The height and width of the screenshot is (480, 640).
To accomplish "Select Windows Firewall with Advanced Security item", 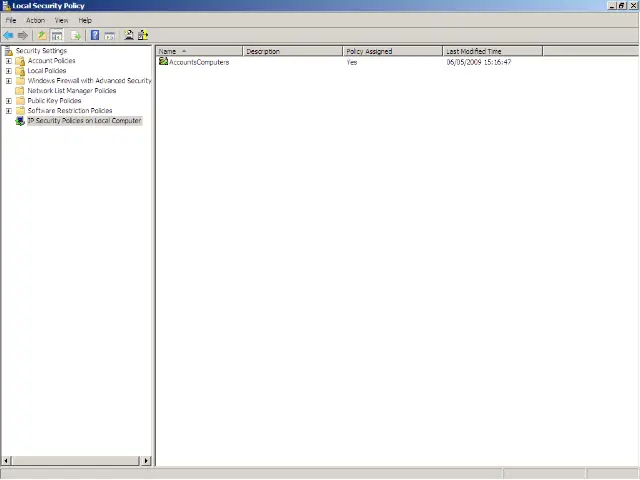I will coord(89,81).
